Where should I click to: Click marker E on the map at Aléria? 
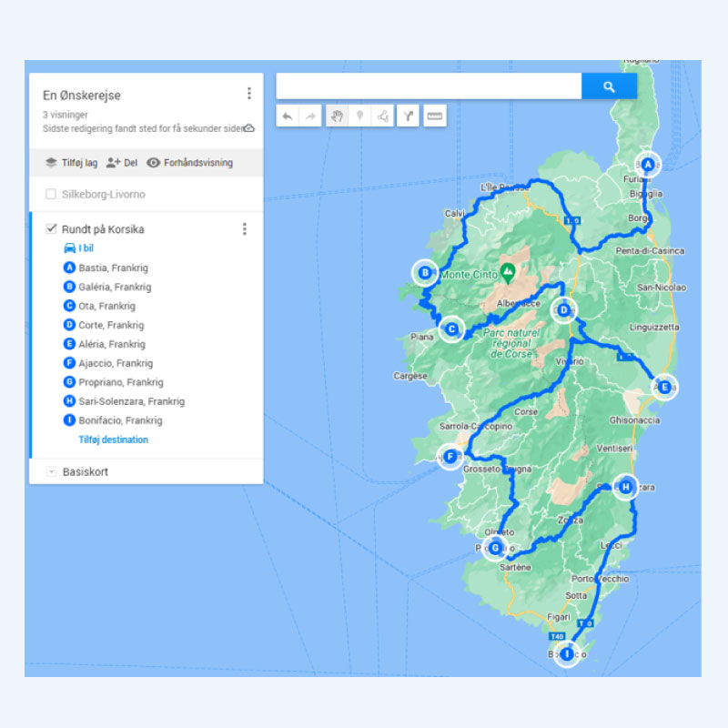(664, 387)
